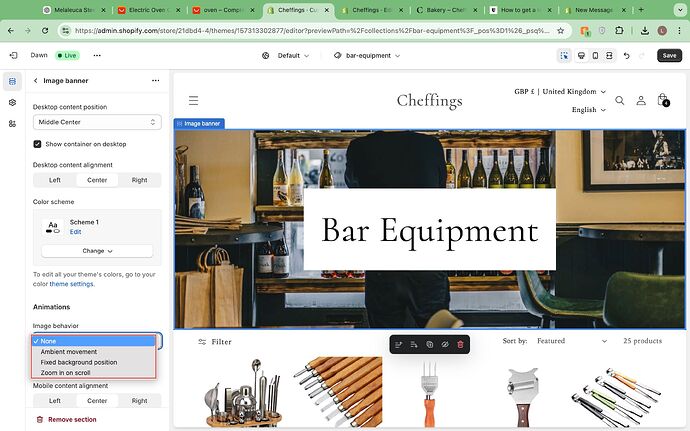Screen dimensions: 690x431
Task: Move section down in floating toolbar
Action: click(414, 344)
